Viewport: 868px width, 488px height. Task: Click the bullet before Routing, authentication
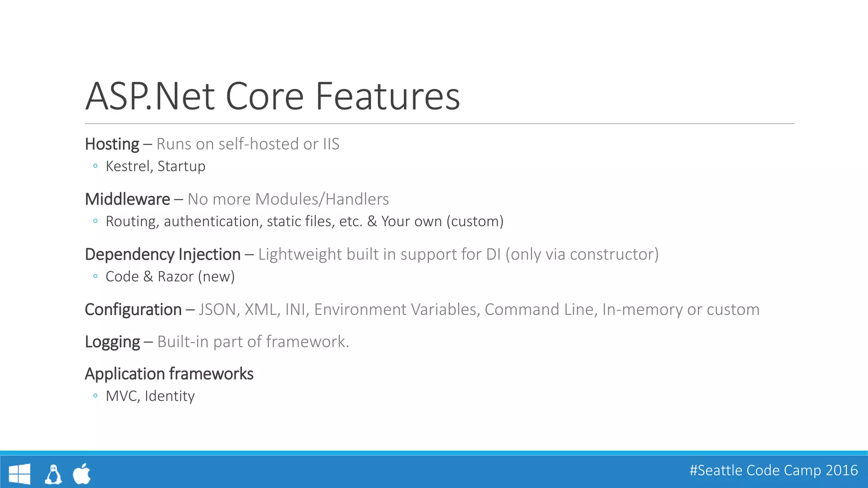tap(95, 221)
